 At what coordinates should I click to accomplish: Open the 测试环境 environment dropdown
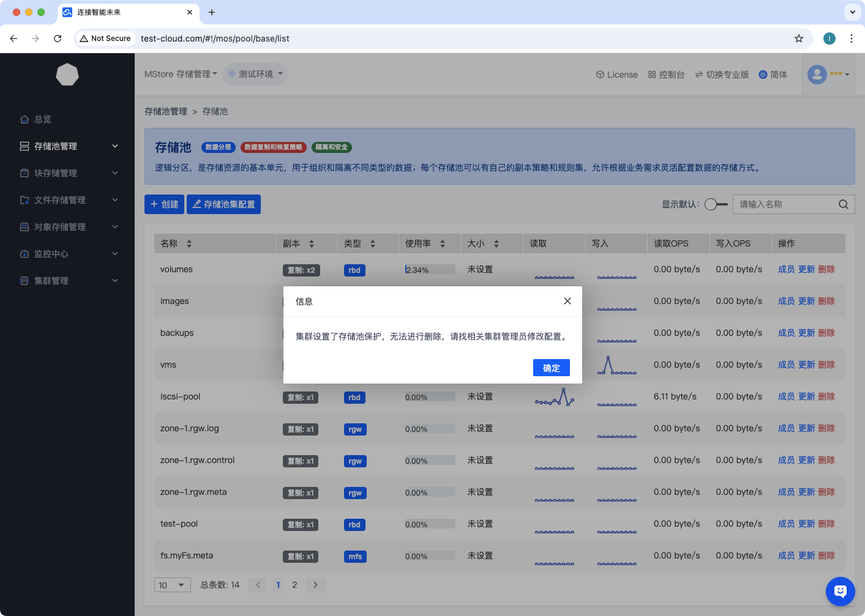(255, 74)
